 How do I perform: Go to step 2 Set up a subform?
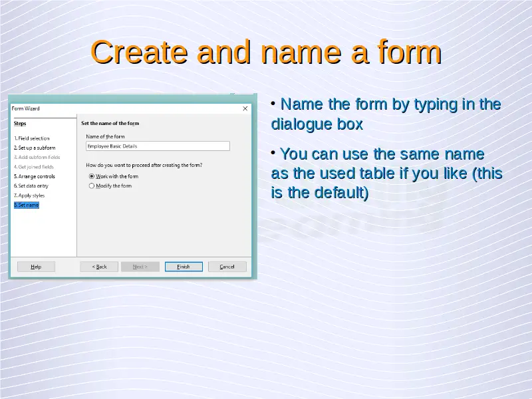click(35, 148)
